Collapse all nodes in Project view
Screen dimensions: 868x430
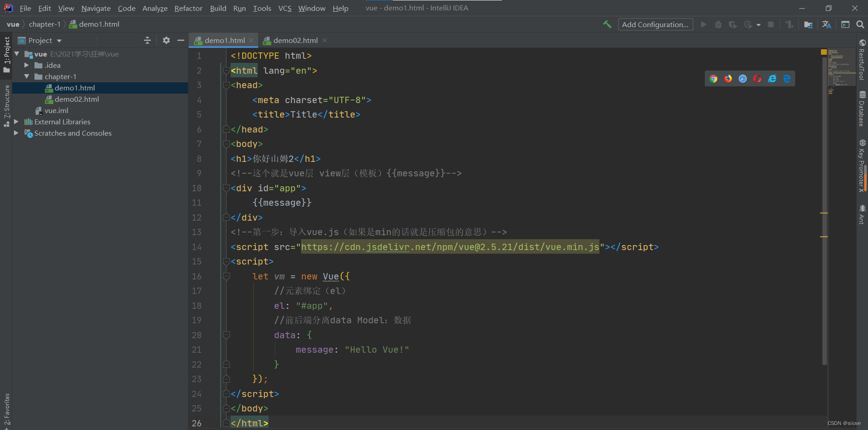pos(147,40)
